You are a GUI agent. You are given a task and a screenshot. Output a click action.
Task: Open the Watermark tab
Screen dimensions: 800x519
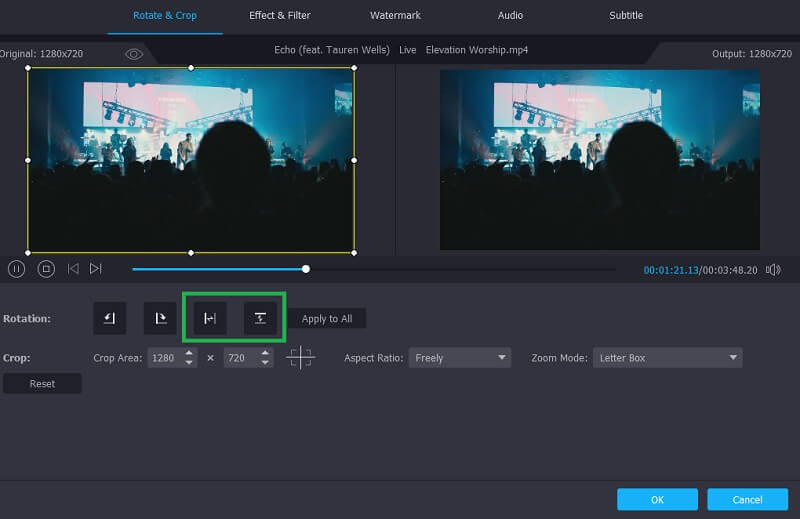[395, 15]
